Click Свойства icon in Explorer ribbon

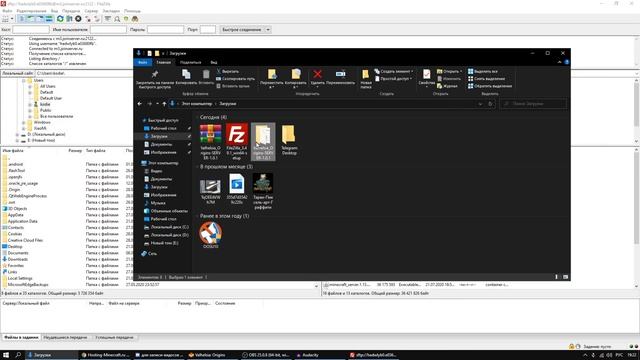click(427, 74)
